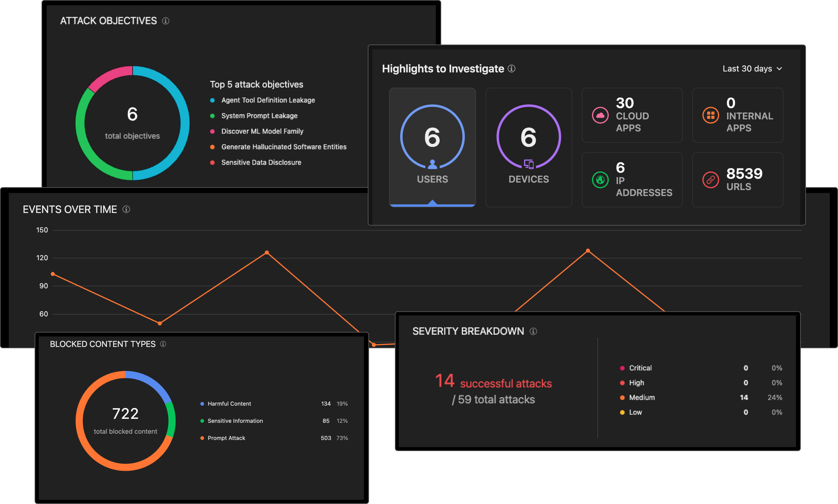
Task: Open the 0 Internal Apps card
Action: pos(738,115)
